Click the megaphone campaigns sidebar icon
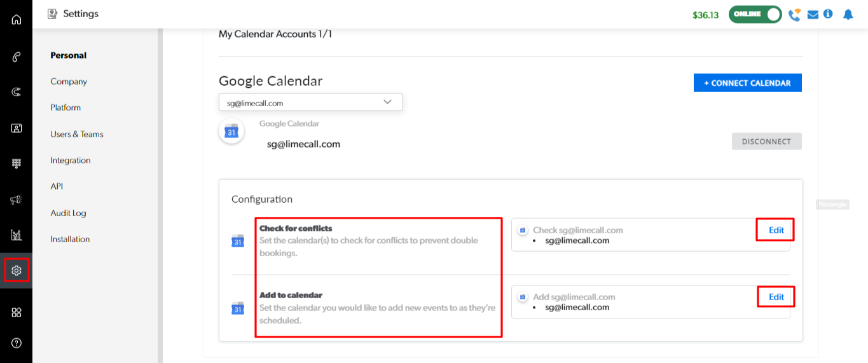 (17, 200)
